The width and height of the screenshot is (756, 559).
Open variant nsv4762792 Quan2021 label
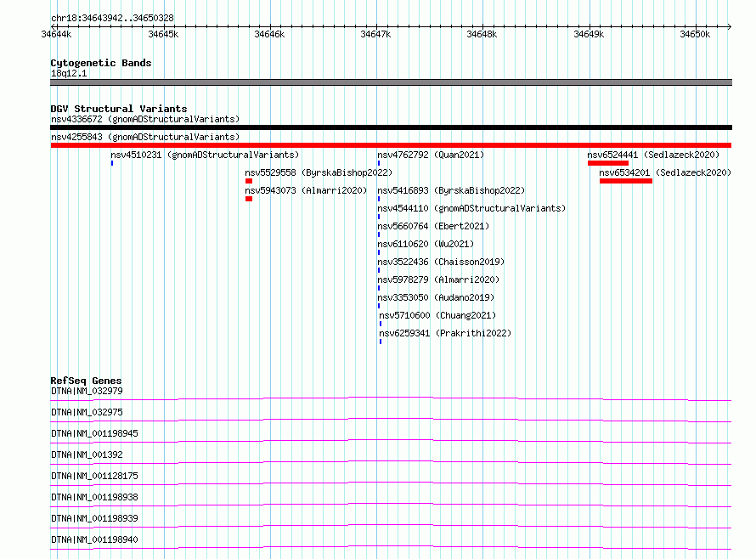pyautogui.click(x=431, y=155)
